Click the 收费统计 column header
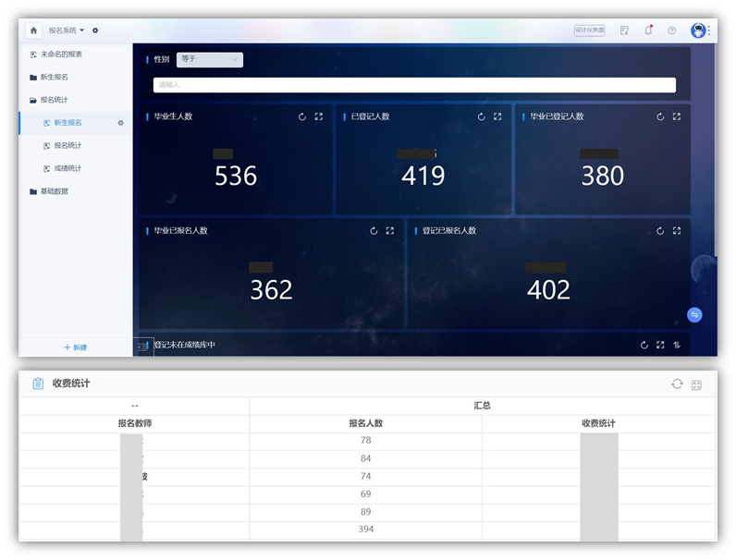Screen dimensions: 736x560 [598, 423]
